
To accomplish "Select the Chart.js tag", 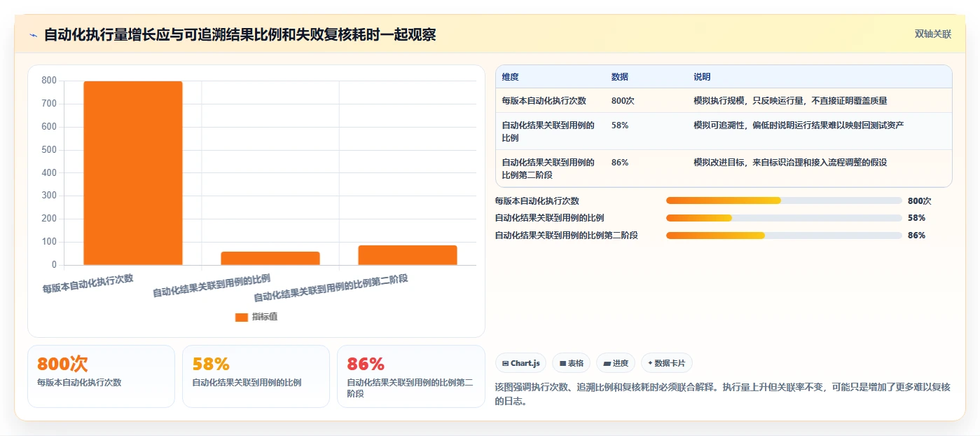I will [521, 363].
